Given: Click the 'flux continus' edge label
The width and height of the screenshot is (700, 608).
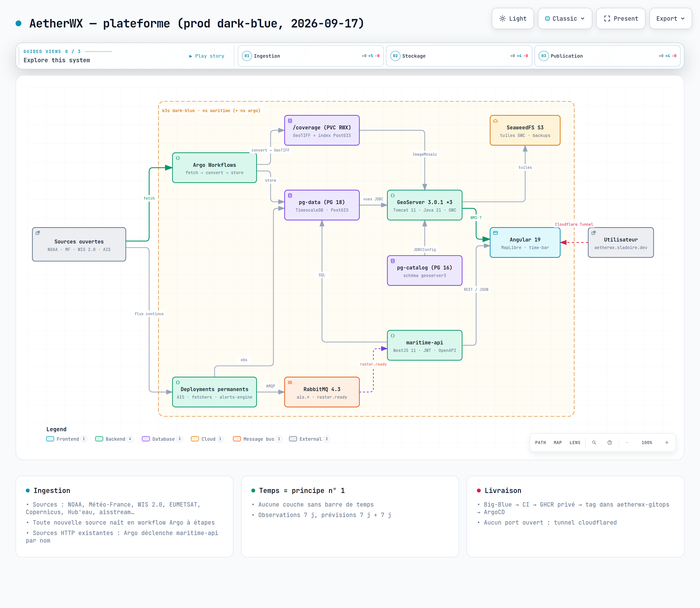Looking at the screenshot, I should [149, 314].
